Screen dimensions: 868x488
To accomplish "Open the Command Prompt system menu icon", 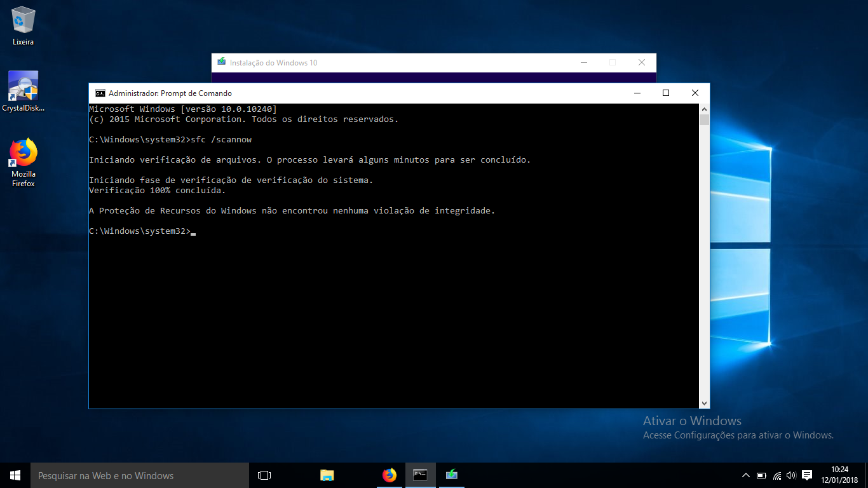I will pos(100,93).
